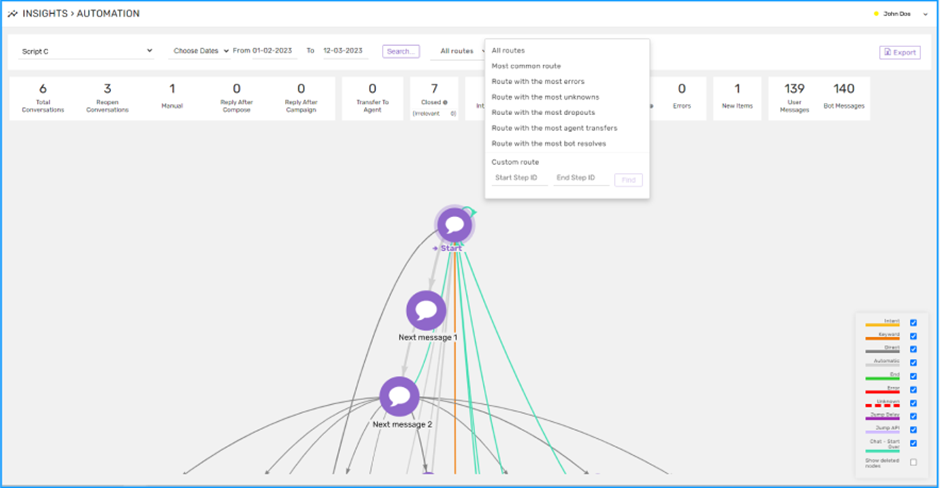Click the Closed stat with count 7
Image resolution: width=940 pixels, height=488 pixels.
tap(434, 98)
